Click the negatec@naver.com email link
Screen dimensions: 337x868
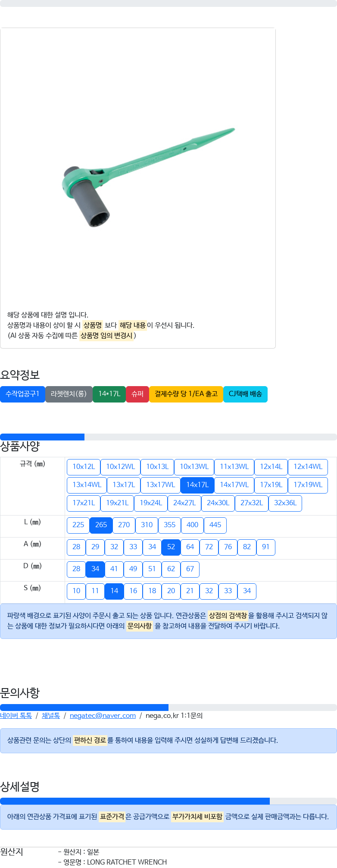[x=103, y=715]
